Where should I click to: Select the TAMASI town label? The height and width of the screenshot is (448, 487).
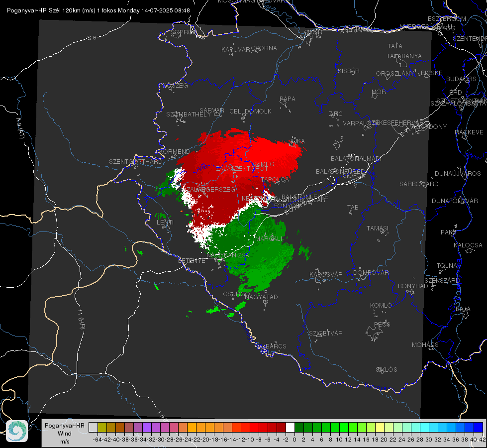(x=378, y=228)
